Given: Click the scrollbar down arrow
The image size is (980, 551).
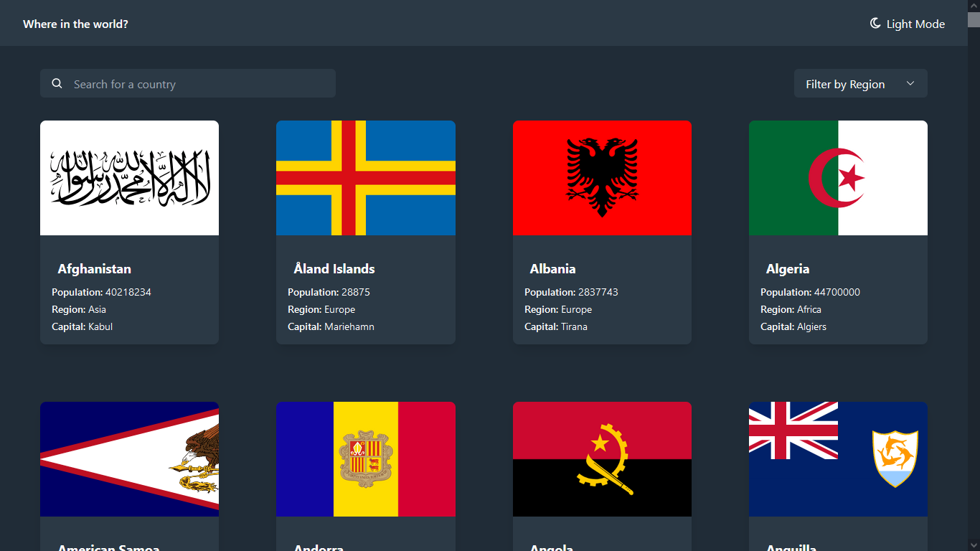Looking at the screenshot, I should 974,545.
